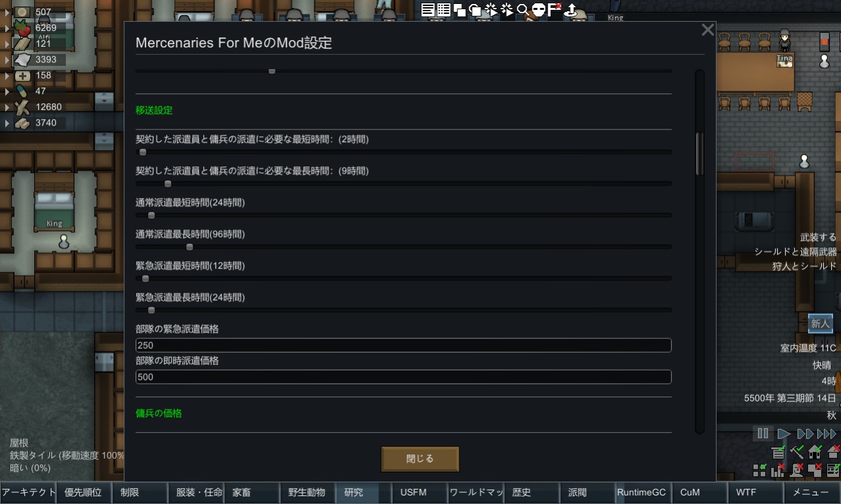Image resolution: width=841 pixels, height=504 pixels.
Task: Click the upload arrow icon in top toolbar
Action: click(571, 9)
